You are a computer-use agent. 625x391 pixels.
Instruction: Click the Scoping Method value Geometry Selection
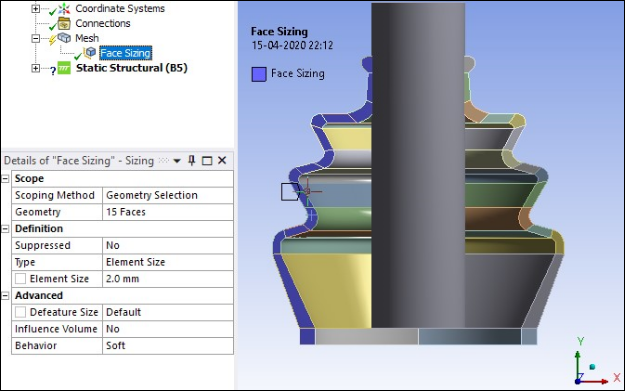(168, 195)
